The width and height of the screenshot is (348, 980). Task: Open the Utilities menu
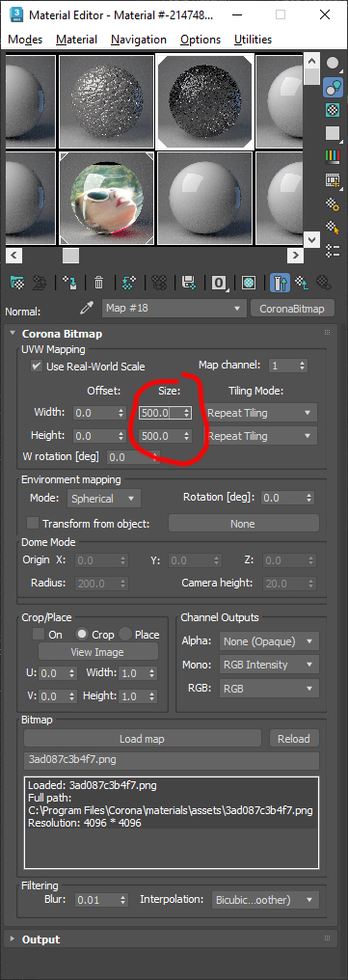253,40
